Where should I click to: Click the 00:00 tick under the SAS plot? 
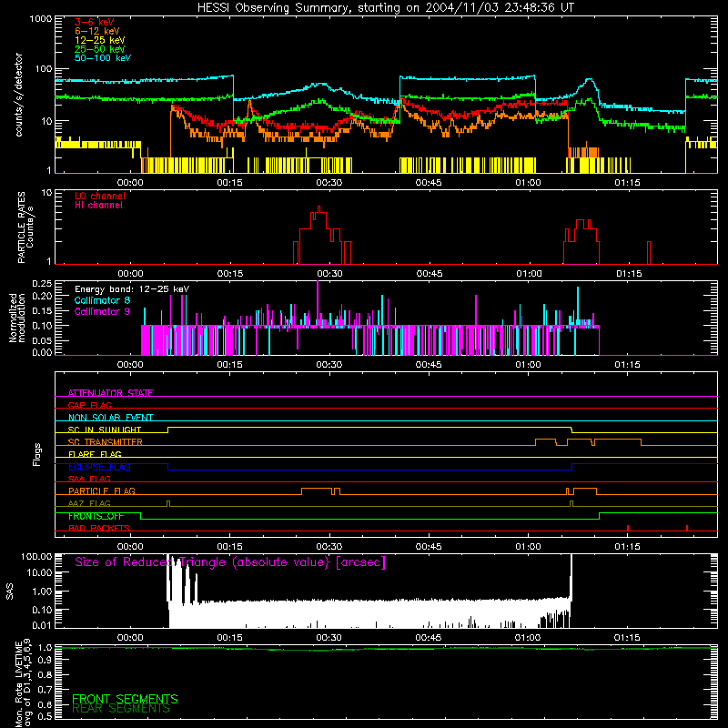(x=130, y=638)
